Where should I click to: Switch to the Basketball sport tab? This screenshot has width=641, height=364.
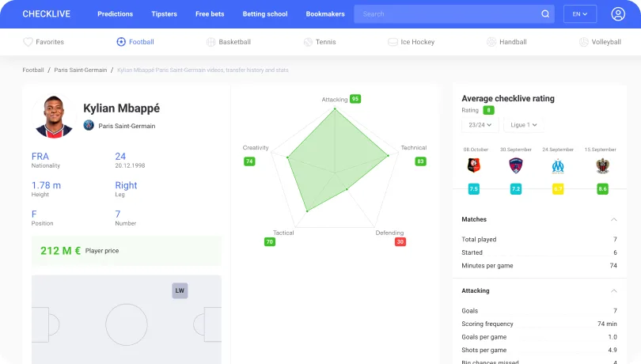pos(229,42)
